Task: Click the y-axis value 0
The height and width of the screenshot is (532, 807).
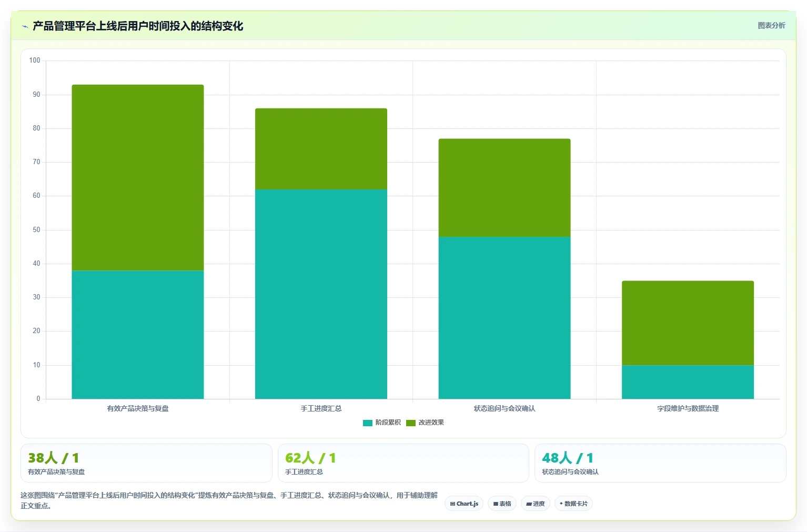Action: [38, 399]
